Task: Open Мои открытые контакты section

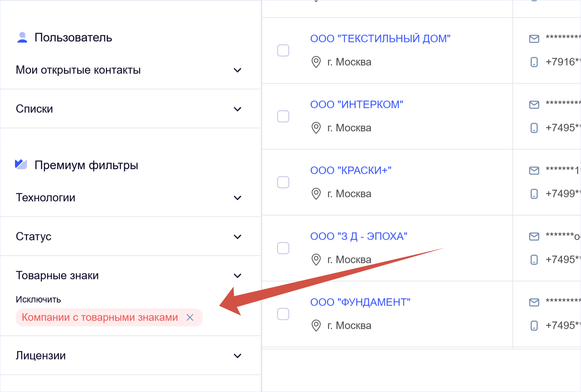Action: [237, 70]
